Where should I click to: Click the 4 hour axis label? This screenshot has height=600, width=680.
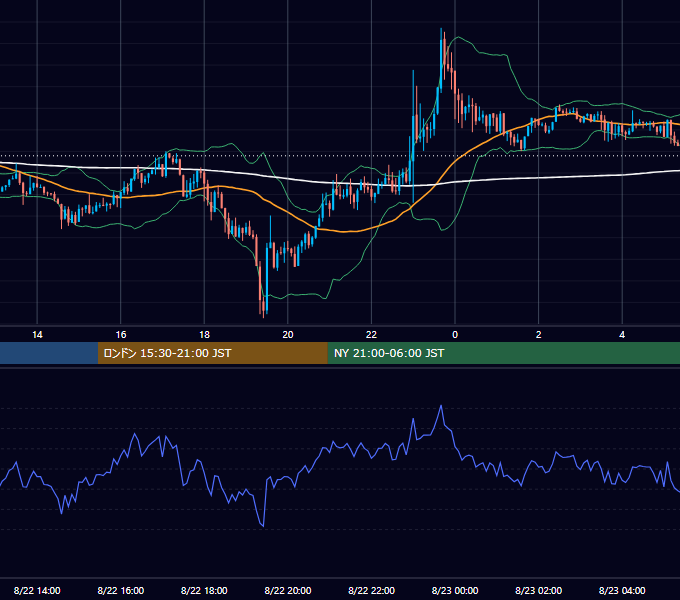[x=622, y=335]
